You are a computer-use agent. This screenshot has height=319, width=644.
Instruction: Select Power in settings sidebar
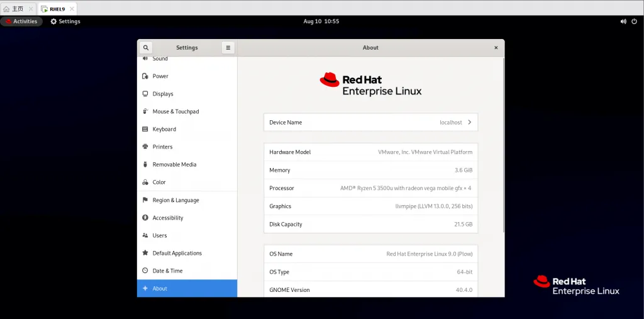(x=187, y=76)
